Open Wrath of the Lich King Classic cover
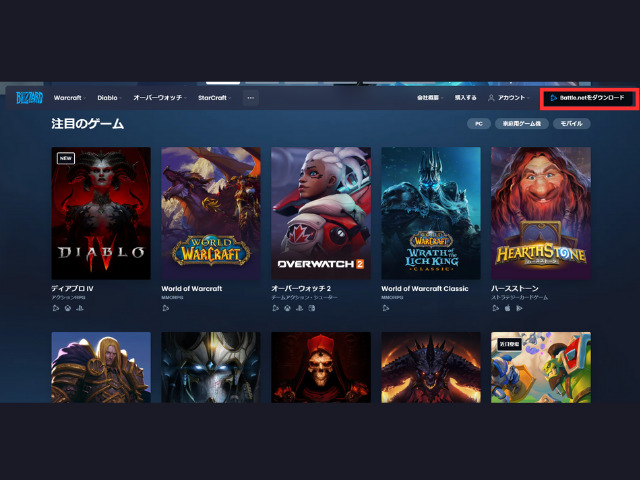 point(431,213)
